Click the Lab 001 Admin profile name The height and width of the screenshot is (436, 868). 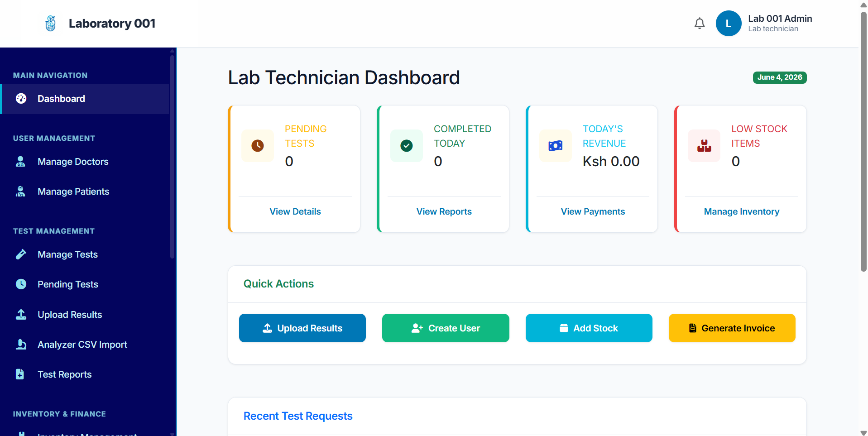[780, 19]
